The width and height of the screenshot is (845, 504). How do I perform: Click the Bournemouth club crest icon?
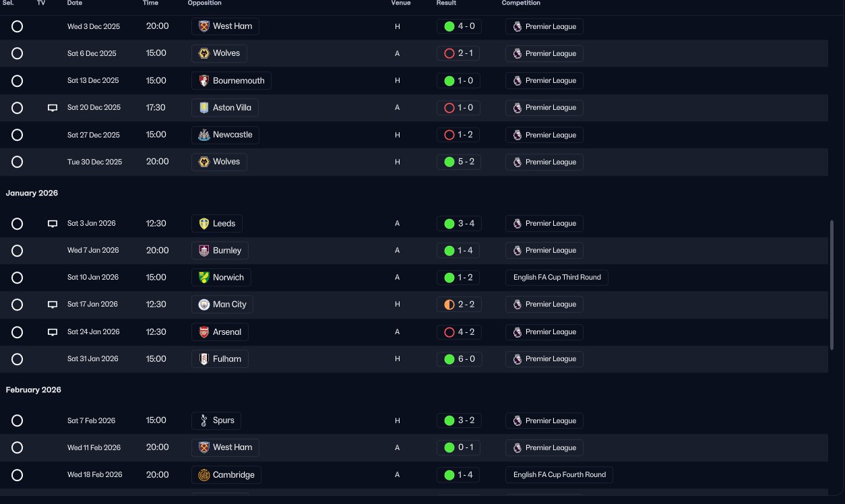coord(204,81)
